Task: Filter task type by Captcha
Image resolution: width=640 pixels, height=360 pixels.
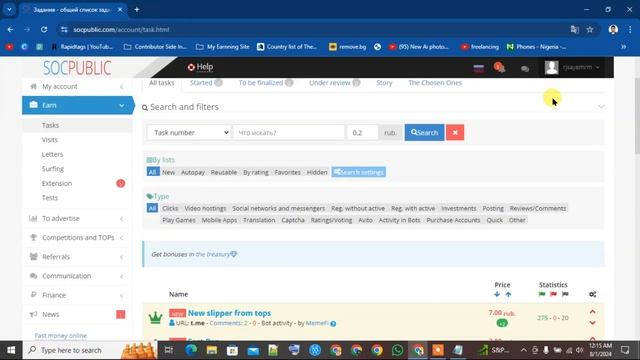Action: (293, 220)
